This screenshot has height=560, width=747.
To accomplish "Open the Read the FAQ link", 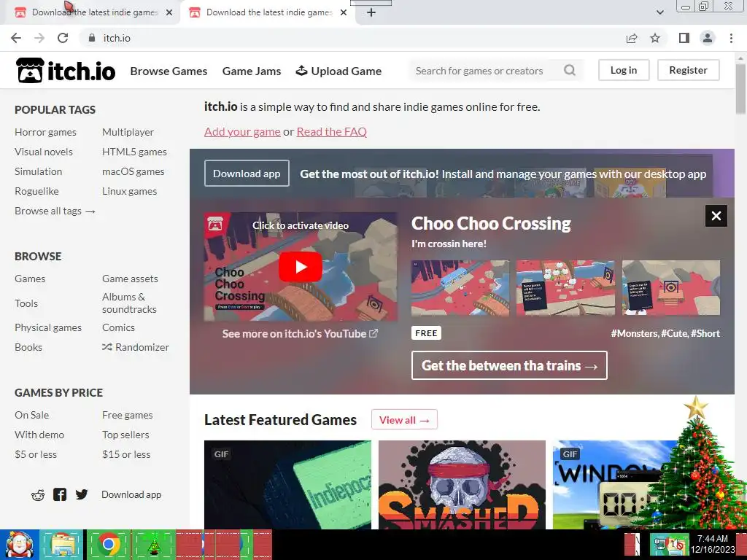I will click(332, 131).
